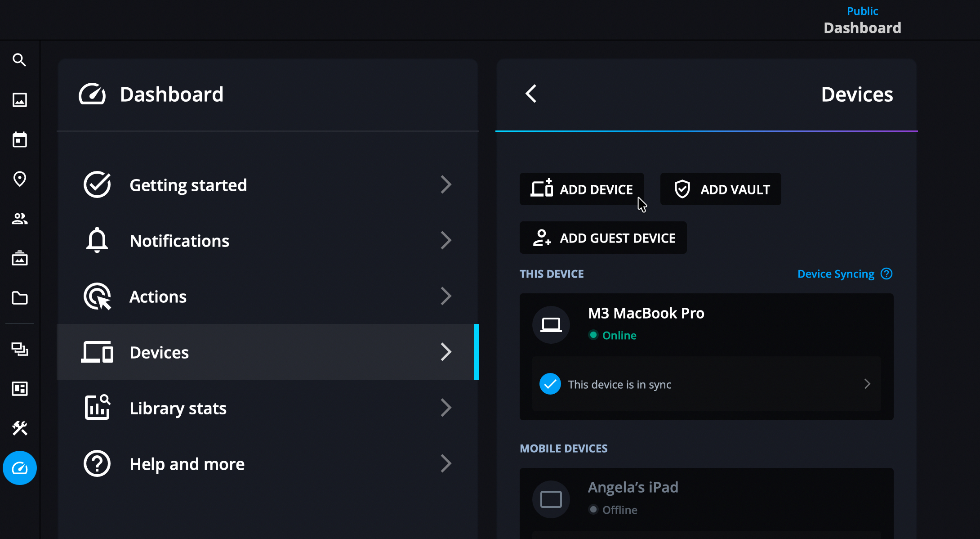Viewport: 980px width, 539px height.
Task: Select the blue Dashboard gauge icon
Action: (x=19, y=468)
